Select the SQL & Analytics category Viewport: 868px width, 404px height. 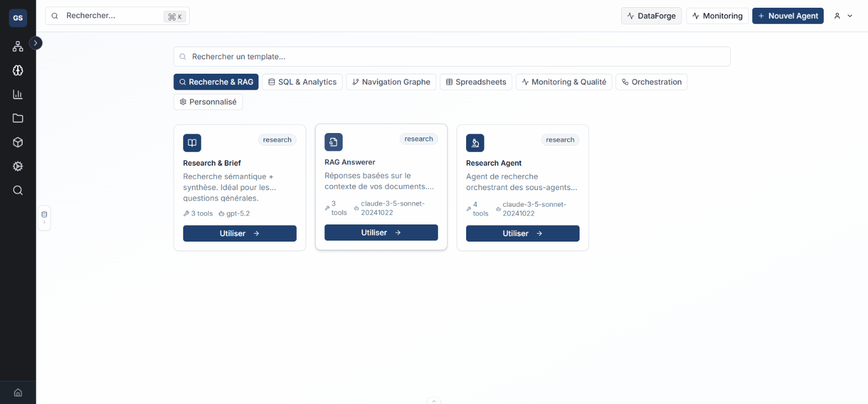click(302, 82)
